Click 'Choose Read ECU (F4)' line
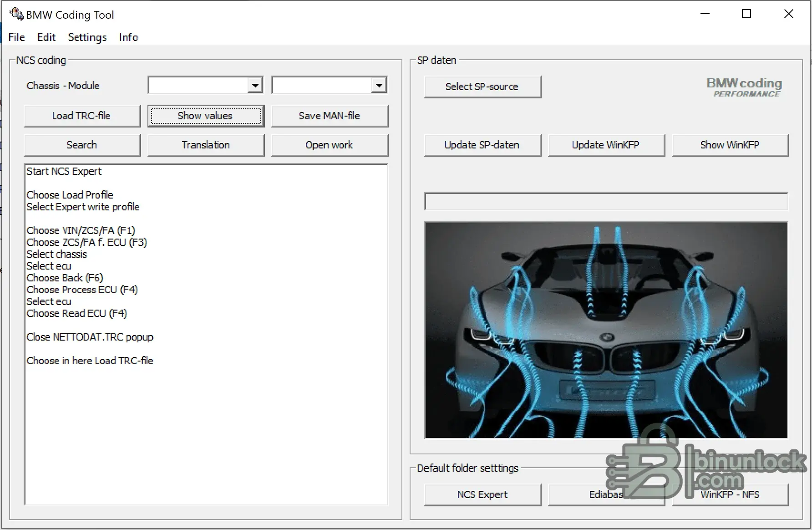The height and width of the screenshot is (530, 812). point(76,313)
